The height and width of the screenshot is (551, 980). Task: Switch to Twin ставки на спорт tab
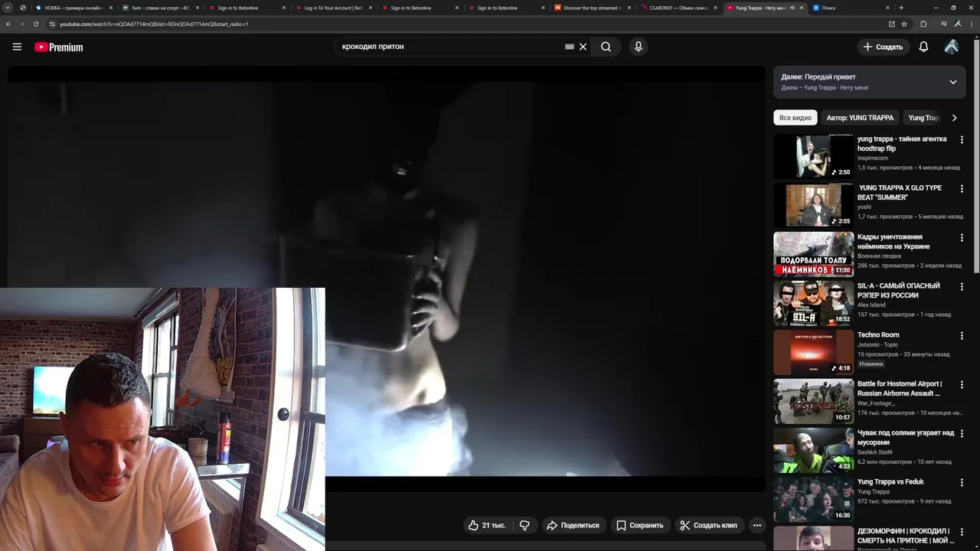[160, 8]
